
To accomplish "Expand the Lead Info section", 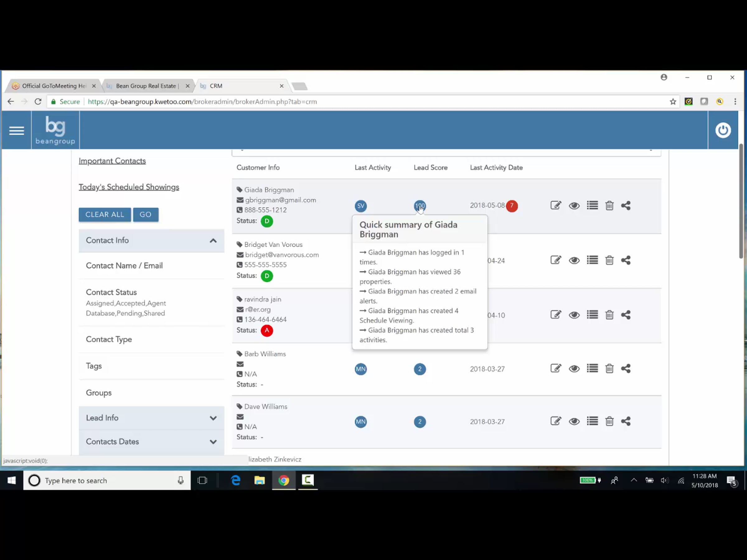I will click(213, 418).
